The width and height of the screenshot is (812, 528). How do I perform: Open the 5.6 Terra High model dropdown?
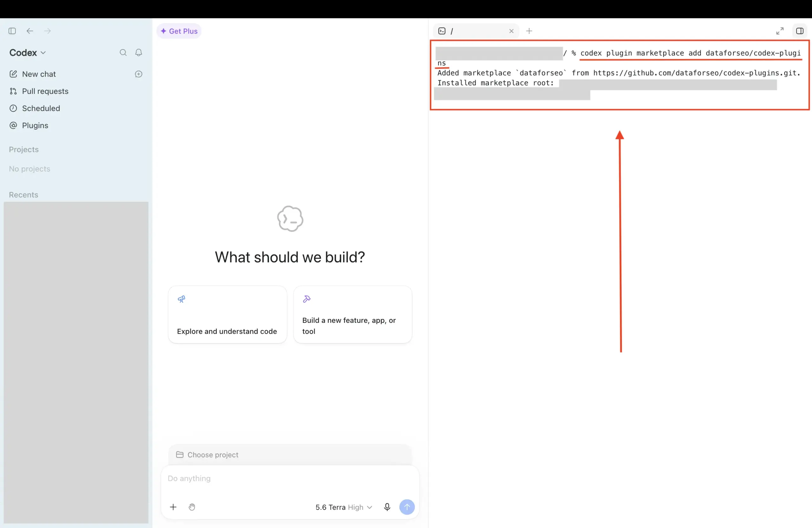pyautogui.click(x=344, y=507)
